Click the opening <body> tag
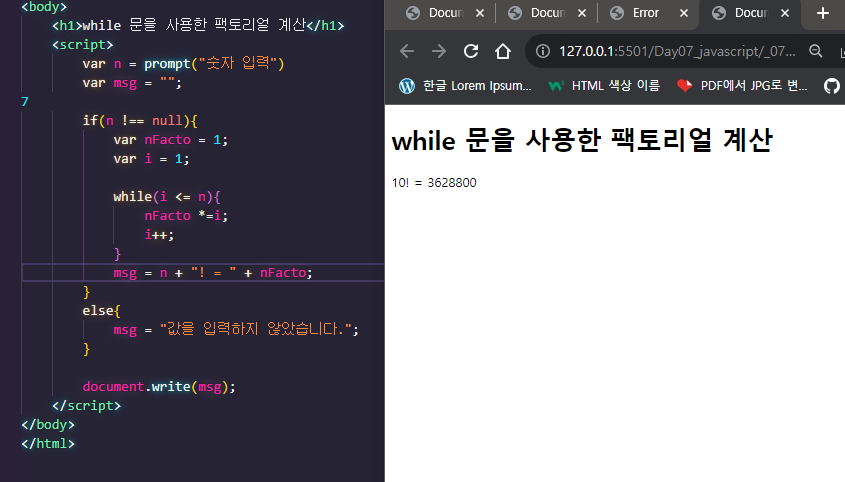This screenshot has height=482, width=845. coord(44,7)
